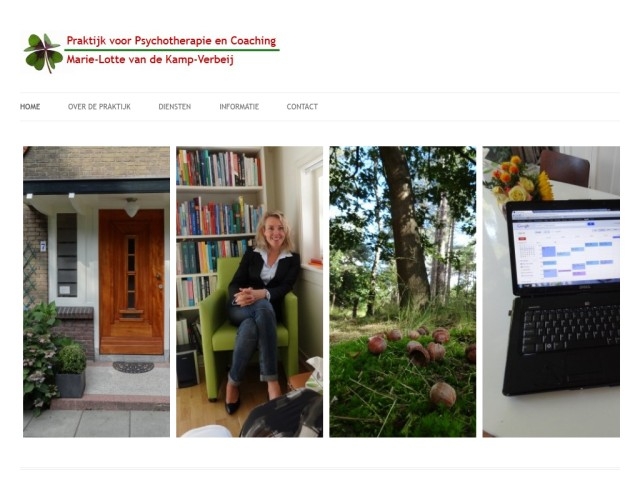Viewport: 640px width, 480px height.
Task: Navigate to the Contact page
Action: coord(302,107)
